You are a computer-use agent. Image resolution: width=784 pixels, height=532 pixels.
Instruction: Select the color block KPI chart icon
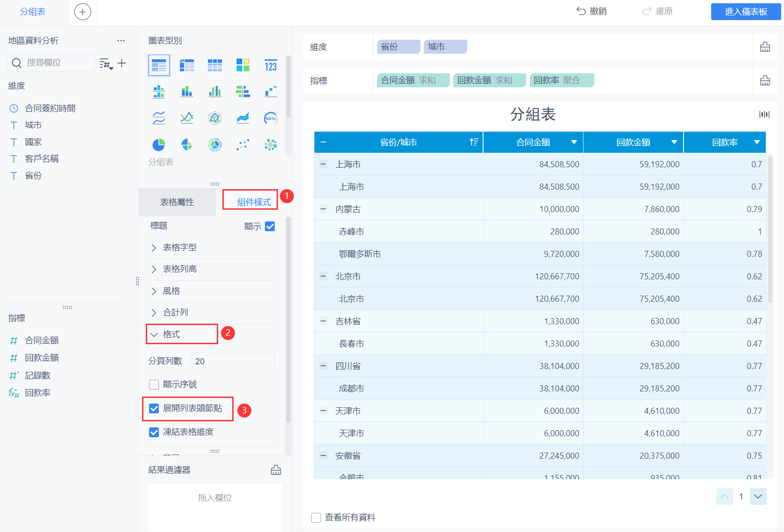click(x=243, y=65)
